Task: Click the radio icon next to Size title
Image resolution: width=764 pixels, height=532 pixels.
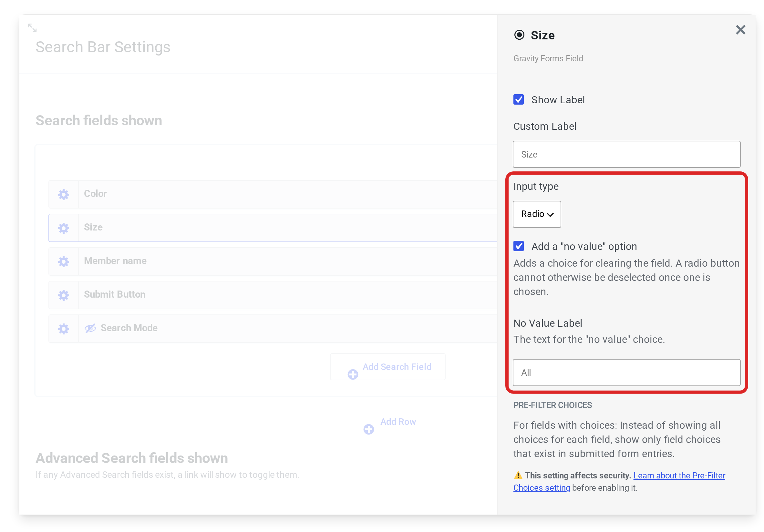Action: (x=519, y=35)
